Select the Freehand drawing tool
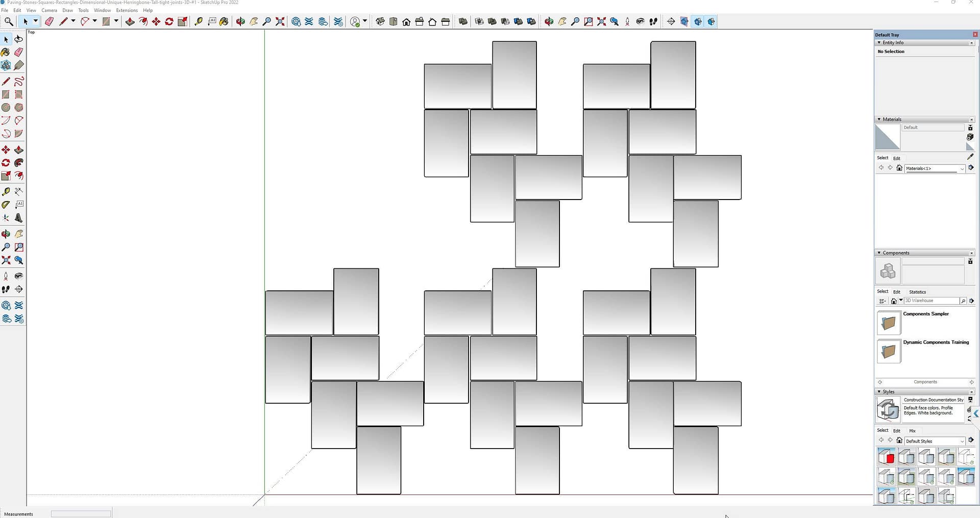 [19, 82]
